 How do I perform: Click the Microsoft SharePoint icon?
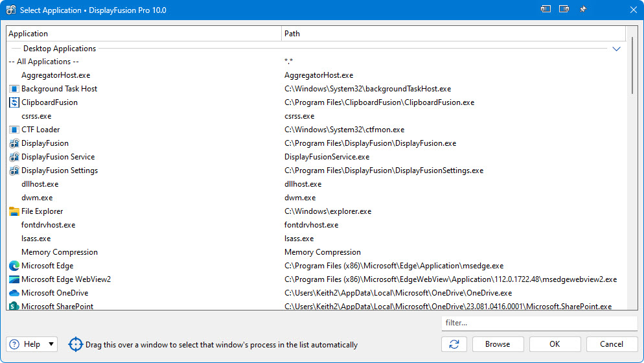click(x=14, y=306)
